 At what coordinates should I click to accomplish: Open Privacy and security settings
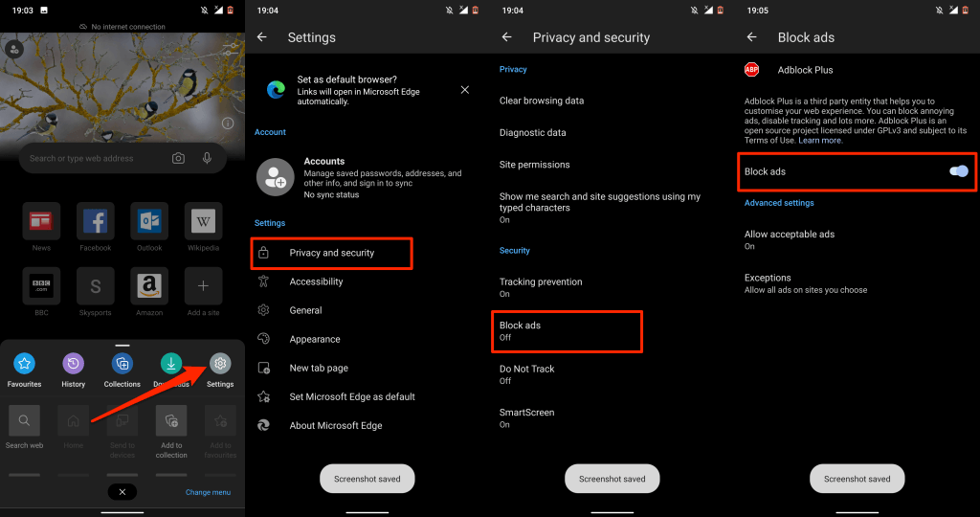[x=331, y=253]
